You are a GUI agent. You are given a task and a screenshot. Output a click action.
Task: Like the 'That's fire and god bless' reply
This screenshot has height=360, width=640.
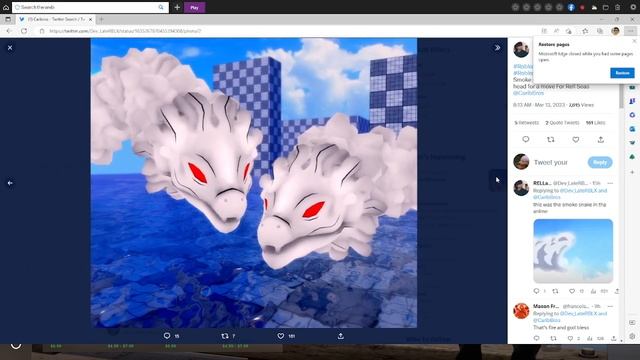pyautogui.click(x=570, y=338)
